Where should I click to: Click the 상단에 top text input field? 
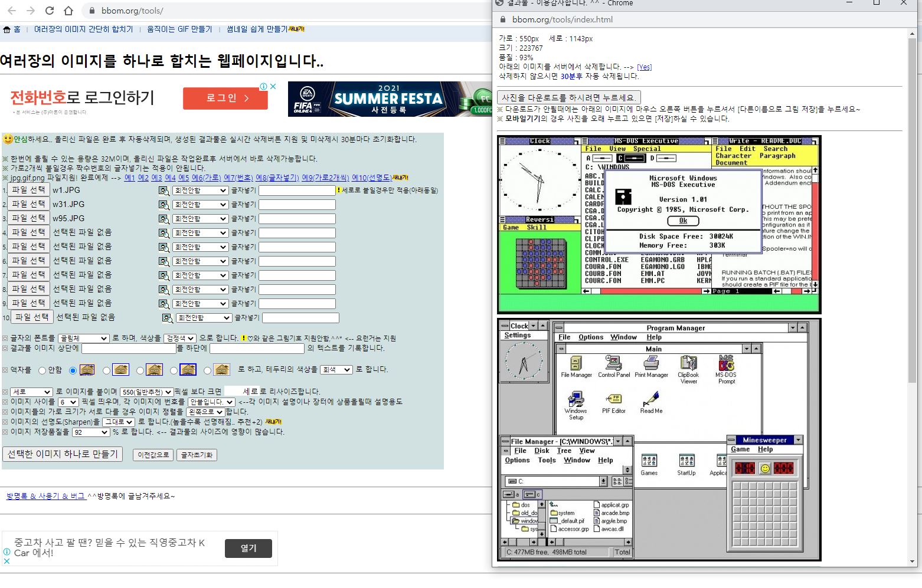(x=129, y=349)
